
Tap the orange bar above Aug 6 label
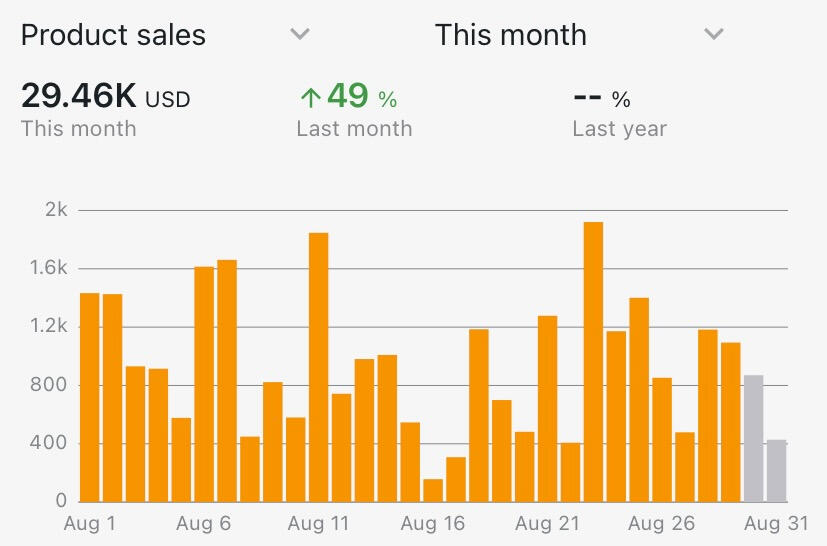pyautogui.click(x=204, y=384)
